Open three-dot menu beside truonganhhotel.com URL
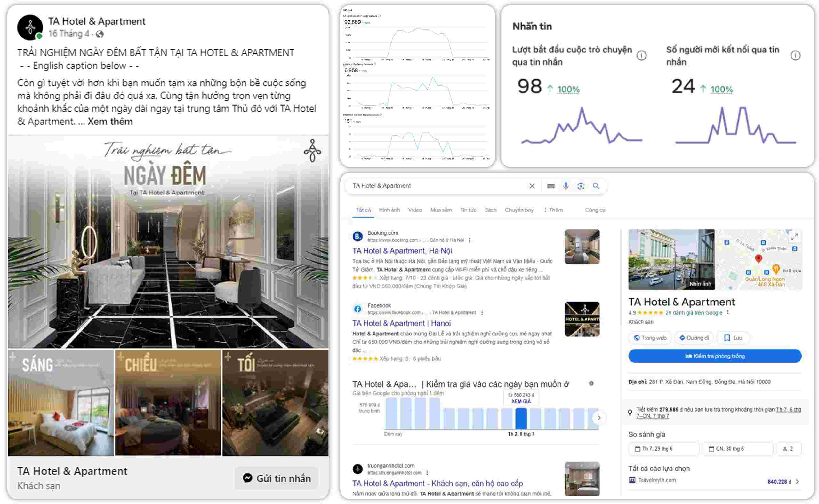The height and width of the screenshot is (504, 819). pos(427,473)
